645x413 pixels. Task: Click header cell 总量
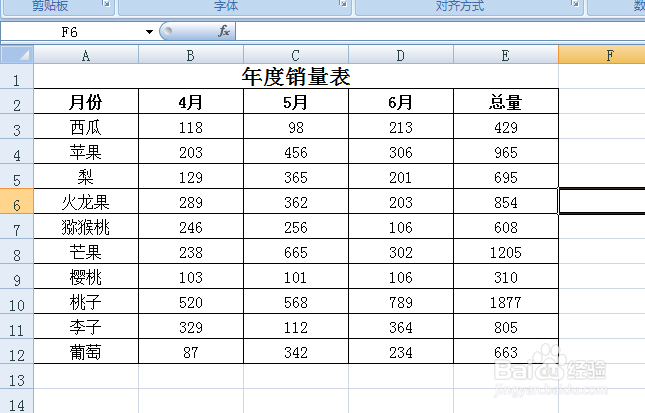[x=506, y=102]
